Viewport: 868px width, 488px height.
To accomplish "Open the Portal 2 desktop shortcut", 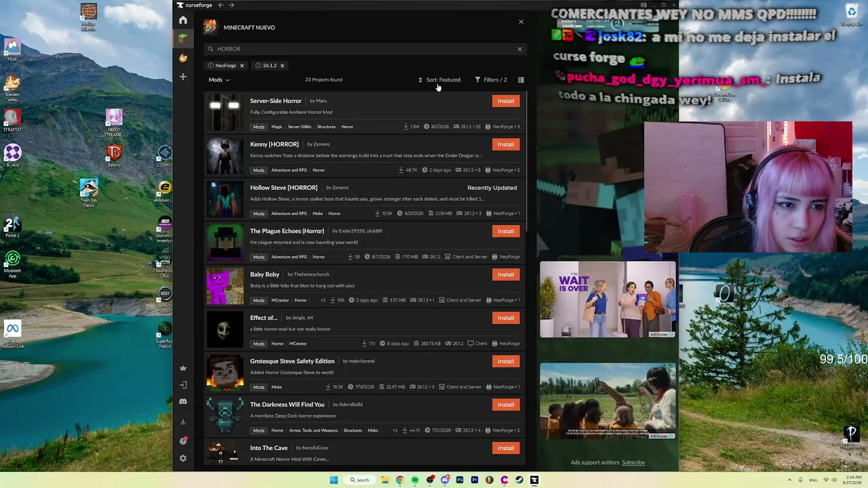I will 12,227.
